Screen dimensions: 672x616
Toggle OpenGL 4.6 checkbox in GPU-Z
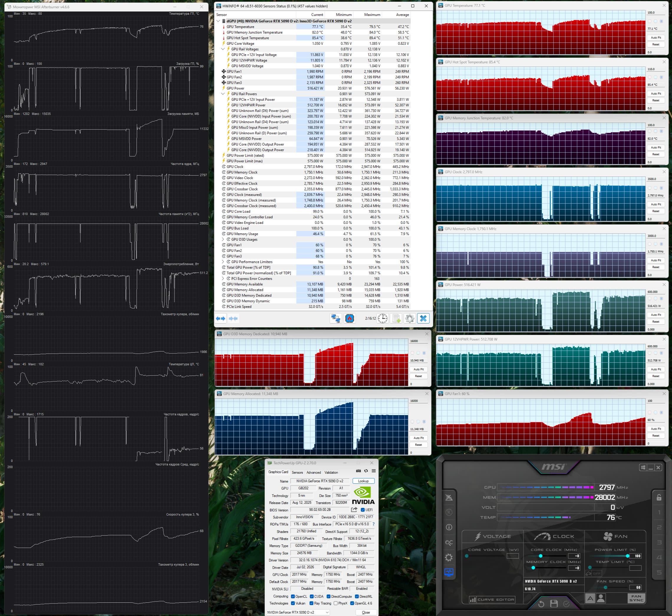pyautogui.click(x=352, y=603)
